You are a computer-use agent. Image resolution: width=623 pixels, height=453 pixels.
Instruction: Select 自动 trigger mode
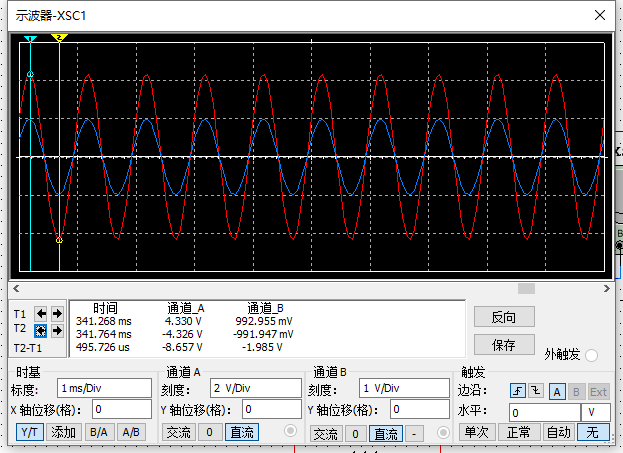click(x=559, y=432)
